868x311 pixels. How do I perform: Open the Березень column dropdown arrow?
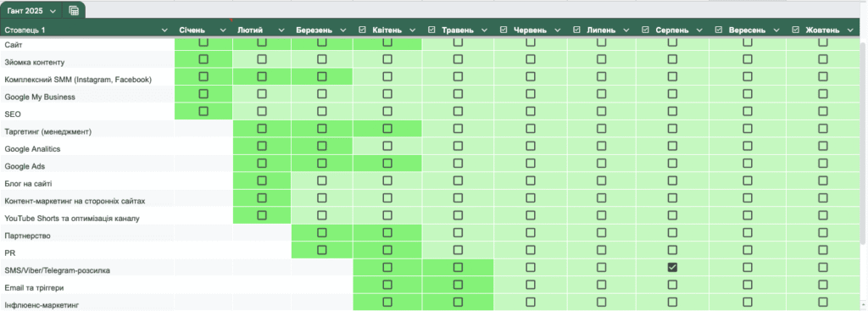click(x=343, y=30)
